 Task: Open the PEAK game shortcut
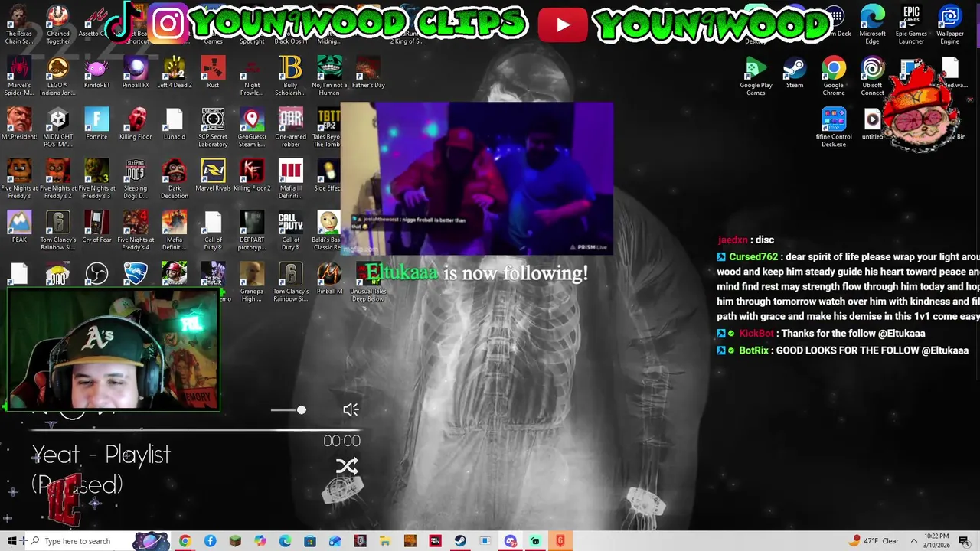pos(19,227)
